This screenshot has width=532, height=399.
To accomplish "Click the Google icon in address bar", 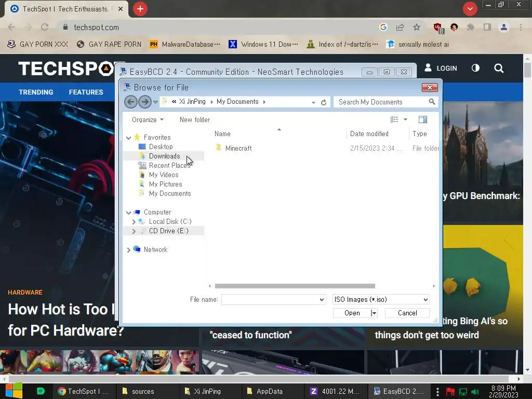I will point(383,27).
